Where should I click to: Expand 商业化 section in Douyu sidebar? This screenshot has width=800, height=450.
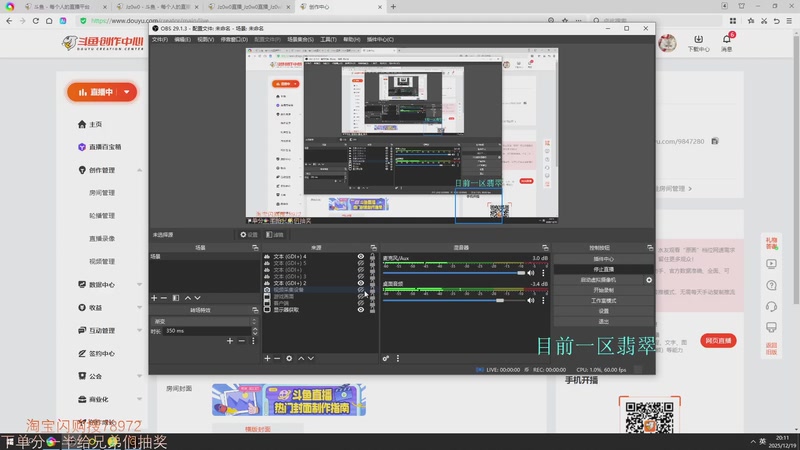tap(139, 399)
